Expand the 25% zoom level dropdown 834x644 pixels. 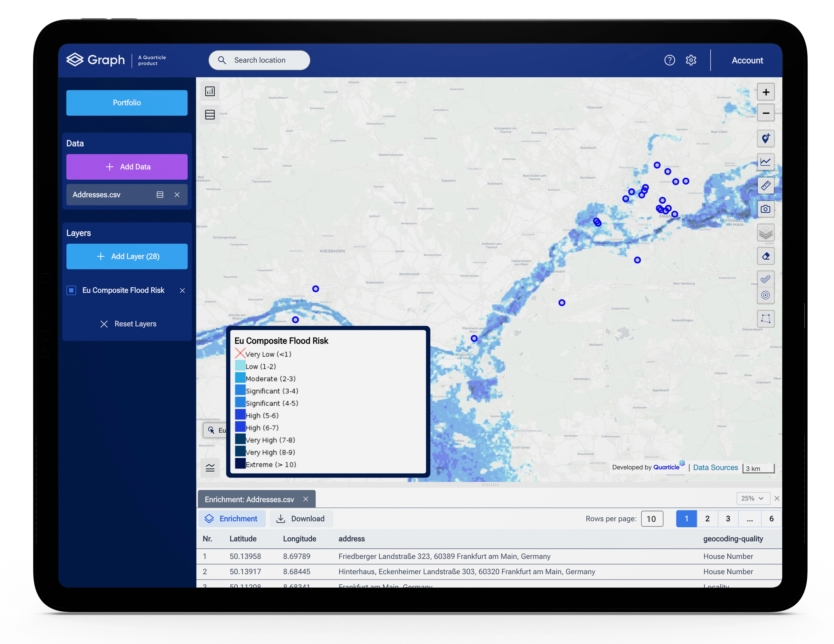pos(749,499)
